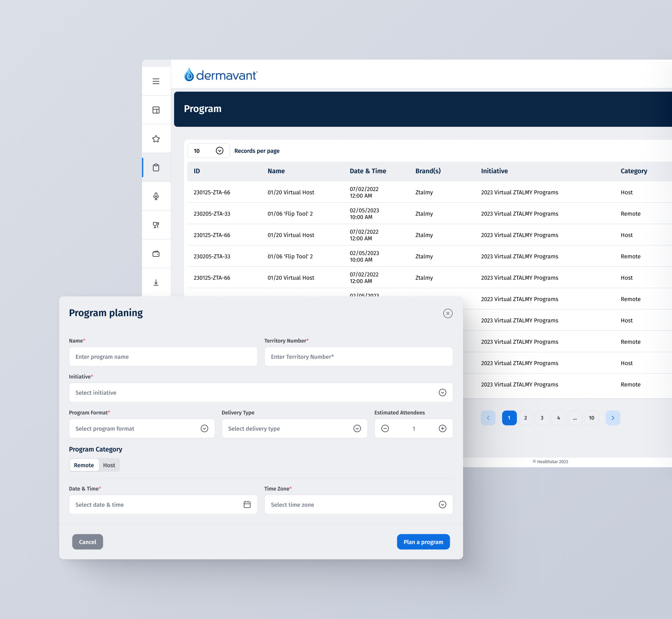The width and height of the screenshot is (672, 619).
Task: Select Remote program category
Action: tap(84, 465)
